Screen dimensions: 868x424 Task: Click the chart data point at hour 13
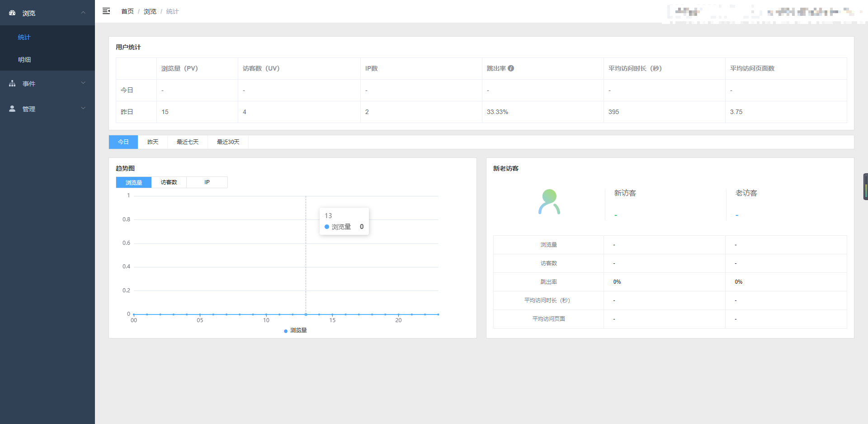(x=306, y=314)
